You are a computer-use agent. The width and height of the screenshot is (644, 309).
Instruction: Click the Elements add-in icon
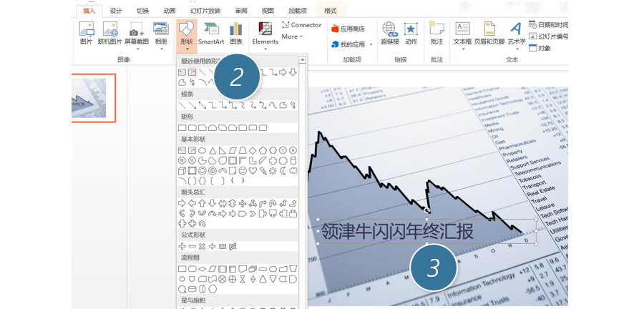[x=265, y=29]
